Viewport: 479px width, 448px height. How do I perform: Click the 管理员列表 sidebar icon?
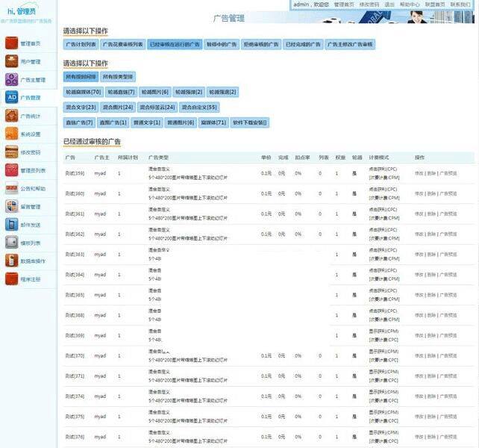[12, 170]
